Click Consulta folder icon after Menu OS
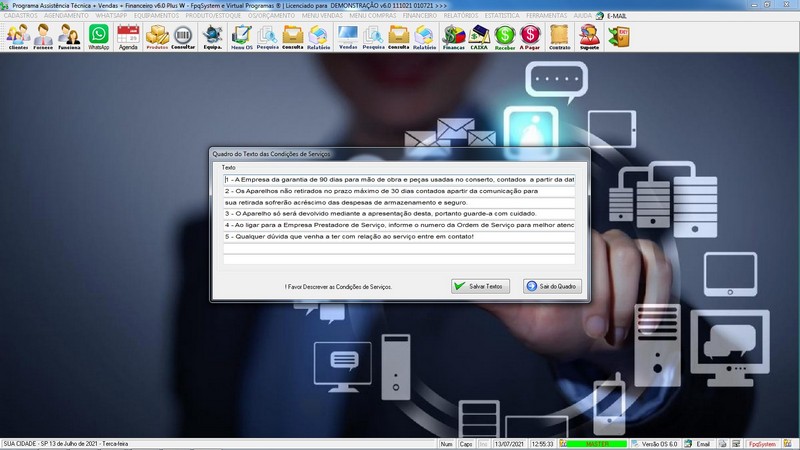Viewport: 800px width, 450px height. coord(293,37)
